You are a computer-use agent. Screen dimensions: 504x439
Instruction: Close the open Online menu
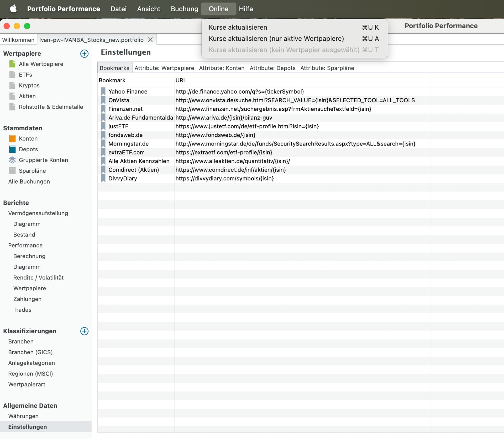pyautogui.click(x=218, y=9)
